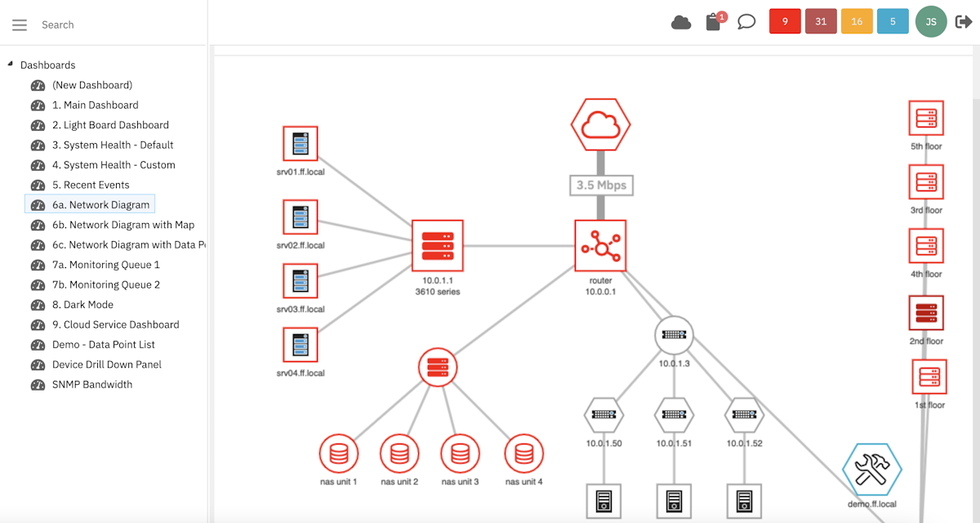Viewport: 980px width, 523px height.
Task: Open the chat messages bubble icon
Action: point(746,21)
